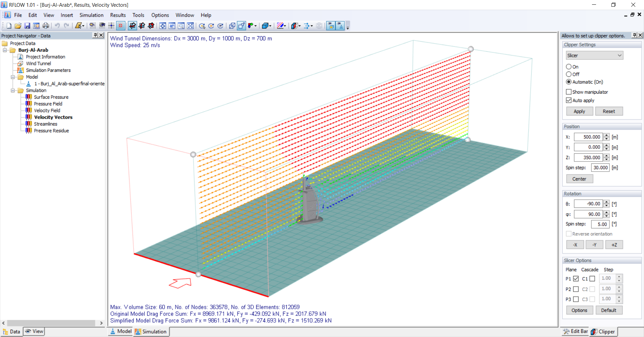Click the X position input field
The width and height of the screenshot is (644, 337).
point(589,137)
